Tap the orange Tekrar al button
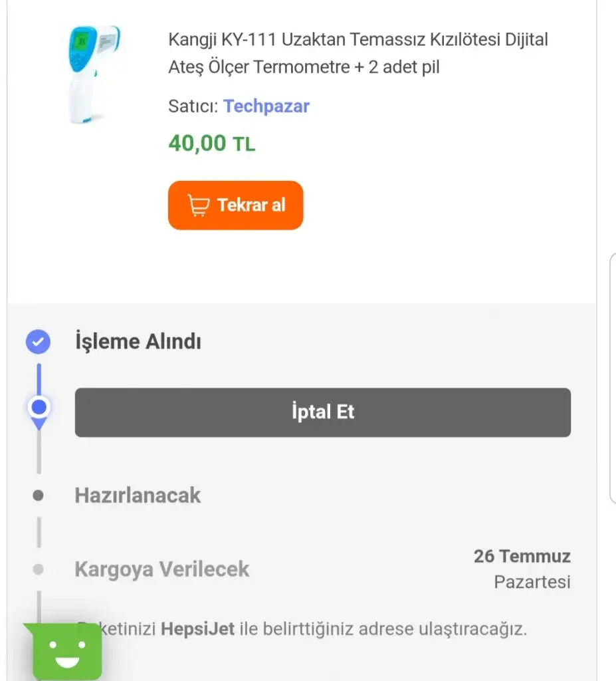 (x=235, y=205)
